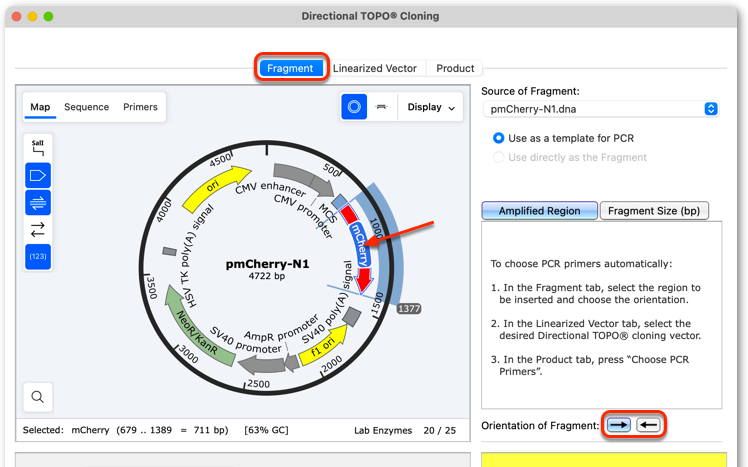Click the yellow ori feature arrow
This screenshot has width=748, height=467.
pyautogui.click(x=215, y=188)
